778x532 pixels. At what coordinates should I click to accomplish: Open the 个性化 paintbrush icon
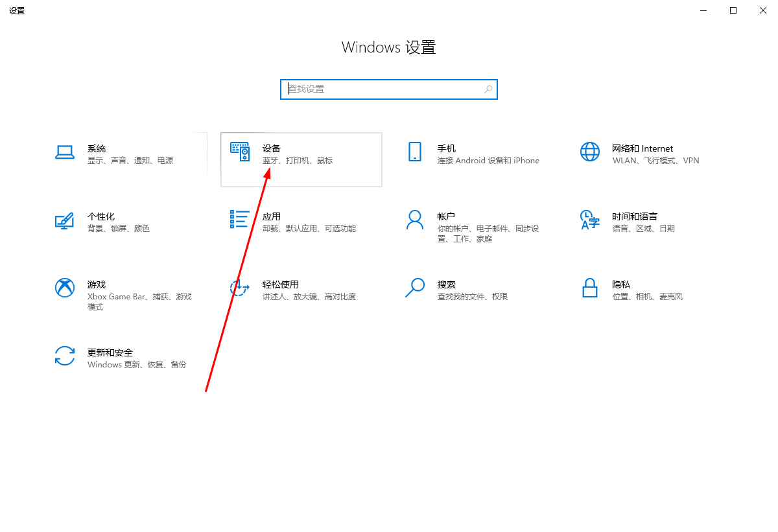[65, 220]
